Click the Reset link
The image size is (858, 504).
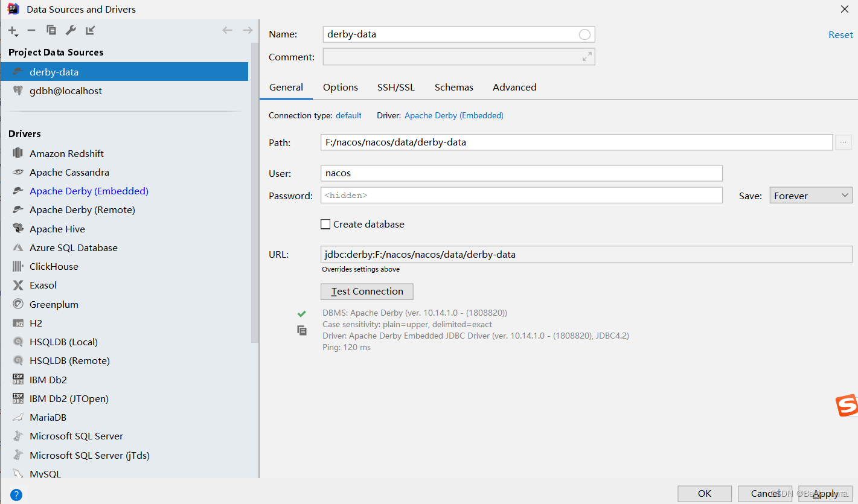840,35
